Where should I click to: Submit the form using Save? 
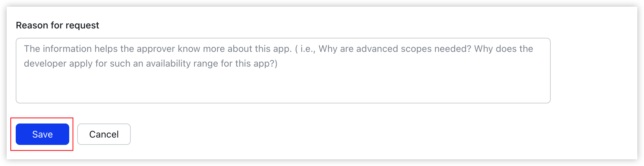42,134
